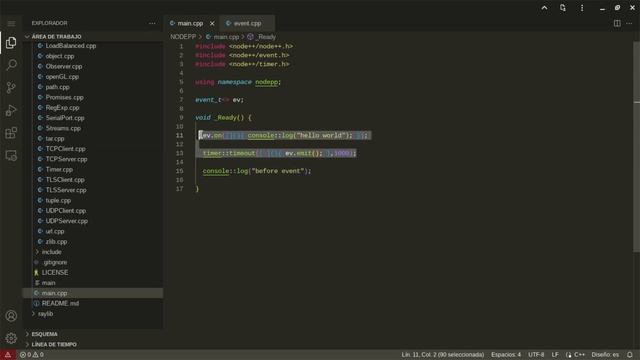This screenshot has height=360, width=640.
Task: Open url.cpp file
Action: coord(55,231)
